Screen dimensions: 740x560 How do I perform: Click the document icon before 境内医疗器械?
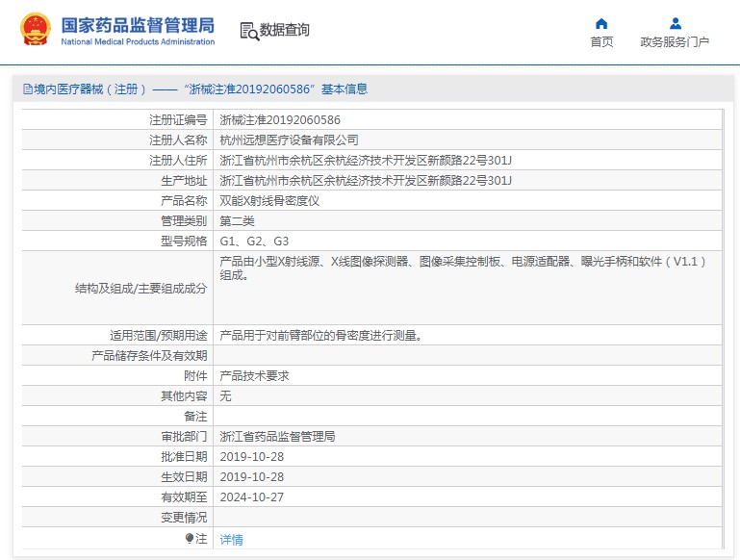click(28, 89)
